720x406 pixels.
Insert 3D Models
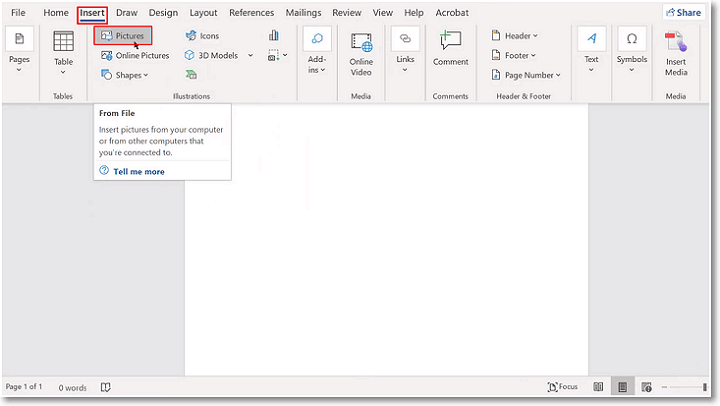[212, 56]
